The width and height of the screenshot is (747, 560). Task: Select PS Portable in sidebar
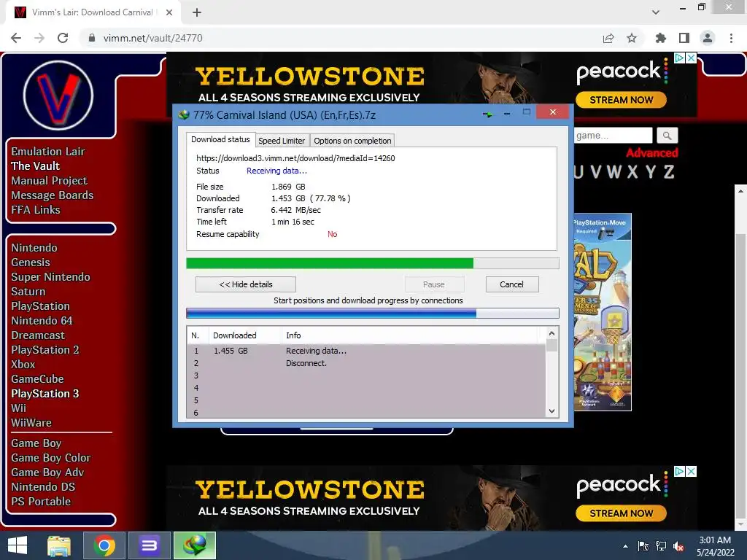click(41, 502)
